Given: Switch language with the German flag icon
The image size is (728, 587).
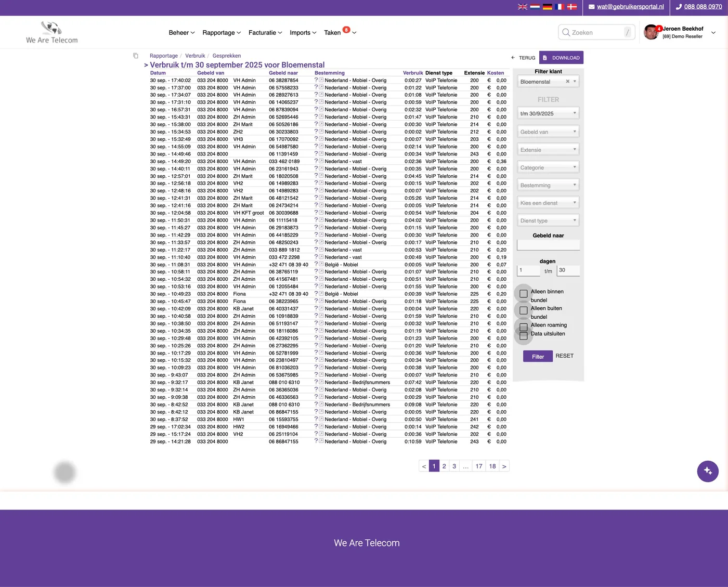Looking at the screenshot, I should click(548, 7).
